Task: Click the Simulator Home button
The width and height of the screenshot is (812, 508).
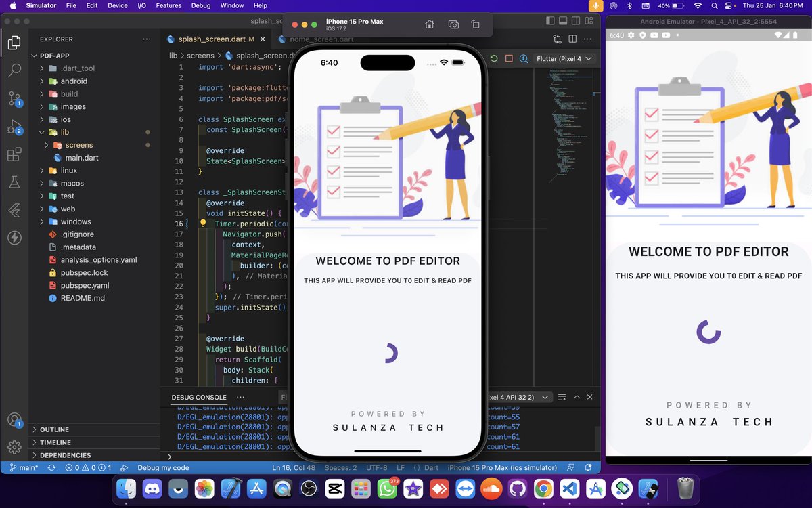Action: pos(429,24)
